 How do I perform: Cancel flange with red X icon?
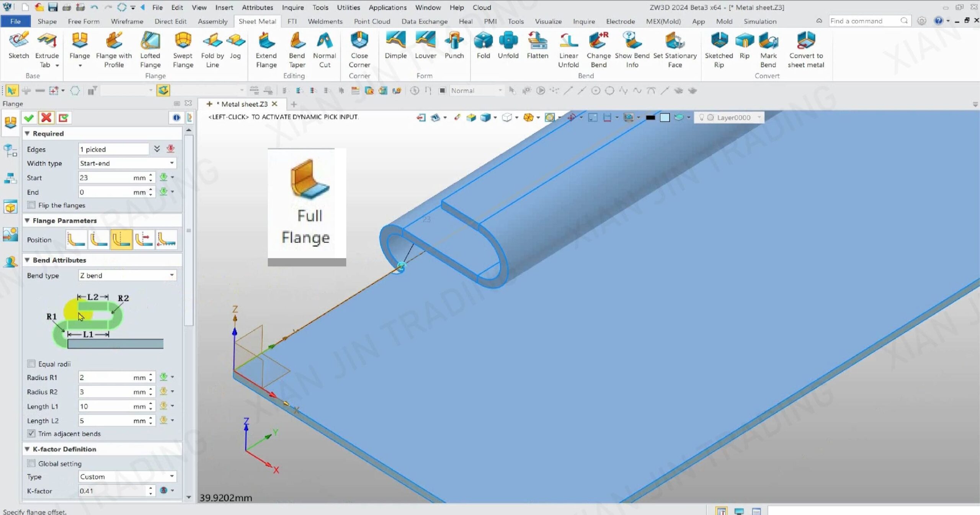[46, 118]
